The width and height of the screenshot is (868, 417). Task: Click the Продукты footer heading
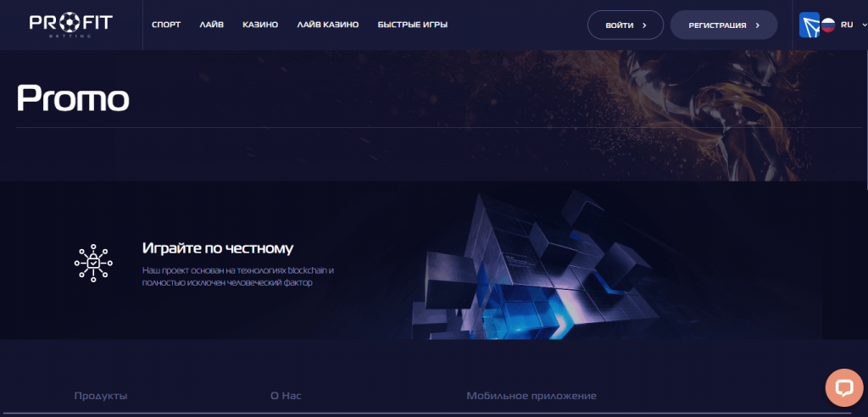point(101,396)
